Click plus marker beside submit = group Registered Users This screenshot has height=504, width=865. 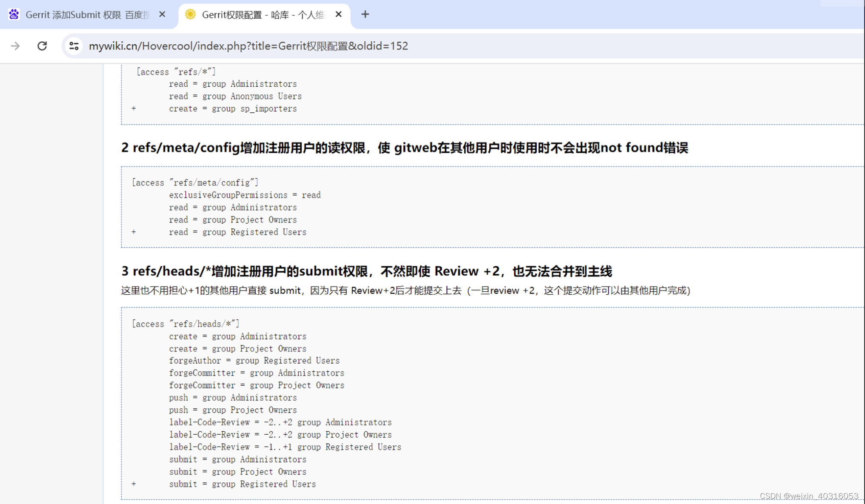134,484
